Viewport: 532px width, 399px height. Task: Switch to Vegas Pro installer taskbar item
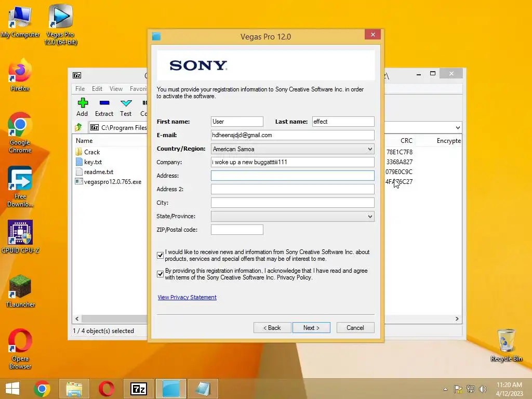[170, 389]
